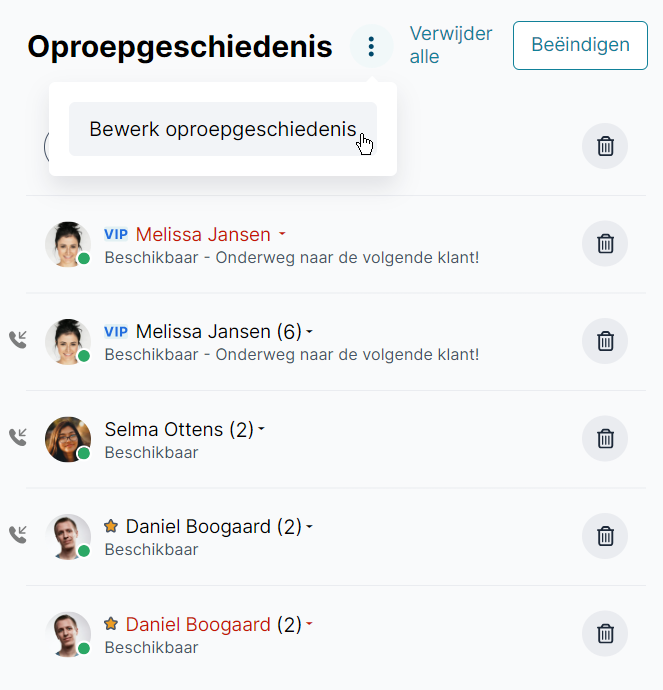The height and width of the screenshot is (690, 663).
Task: Click incoming call icon beside Selma Ottens
Action: (17, 436)
